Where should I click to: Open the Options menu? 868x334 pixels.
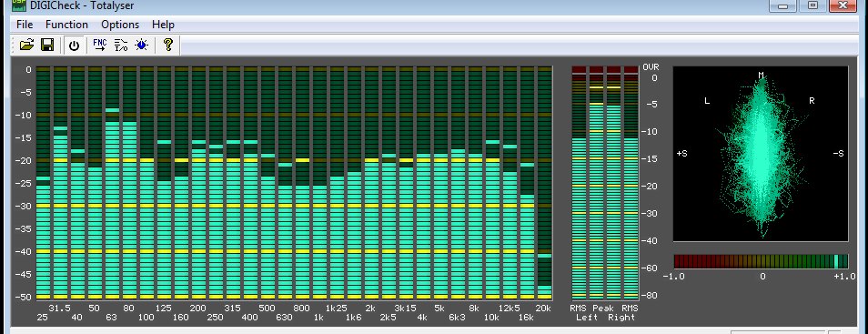click(x=120, y=25)
